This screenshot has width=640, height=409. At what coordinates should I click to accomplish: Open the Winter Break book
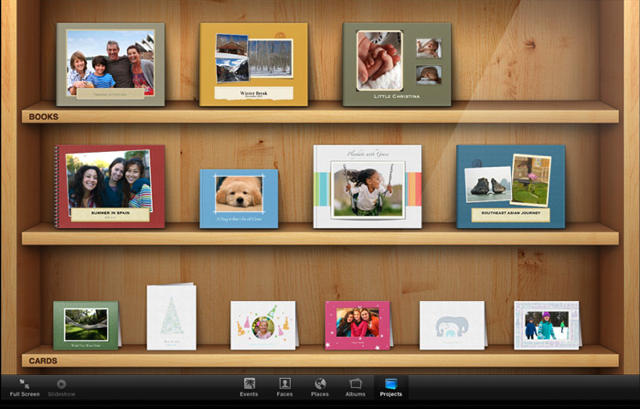[253, 64]
